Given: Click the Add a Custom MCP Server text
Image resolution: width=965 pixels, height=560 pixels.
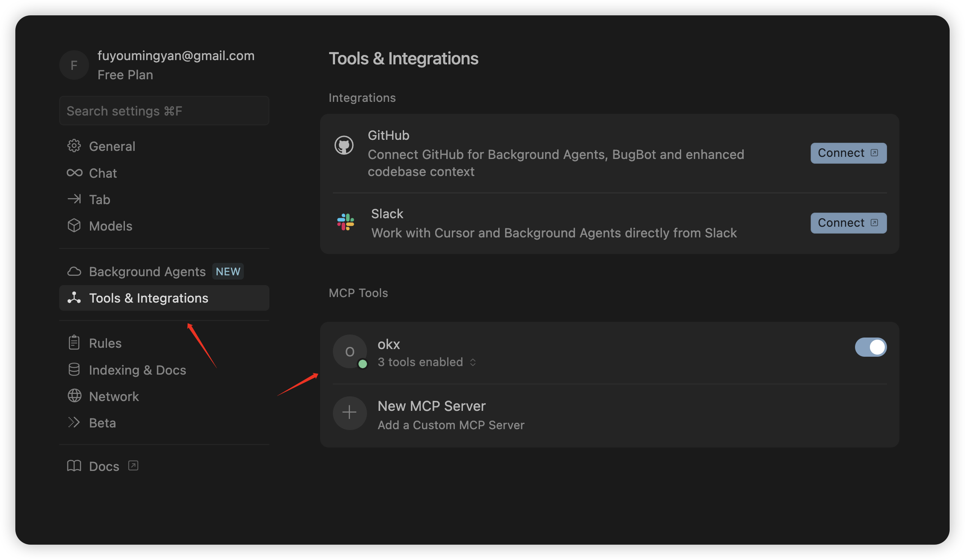Looking at the screenshot, I should (451, 425).
